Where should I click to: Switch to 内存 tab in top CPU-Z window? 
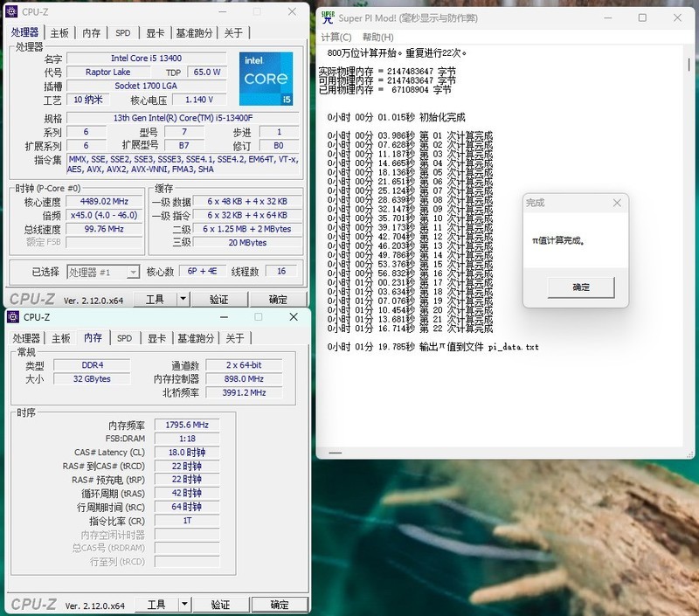tap(92, 33)
